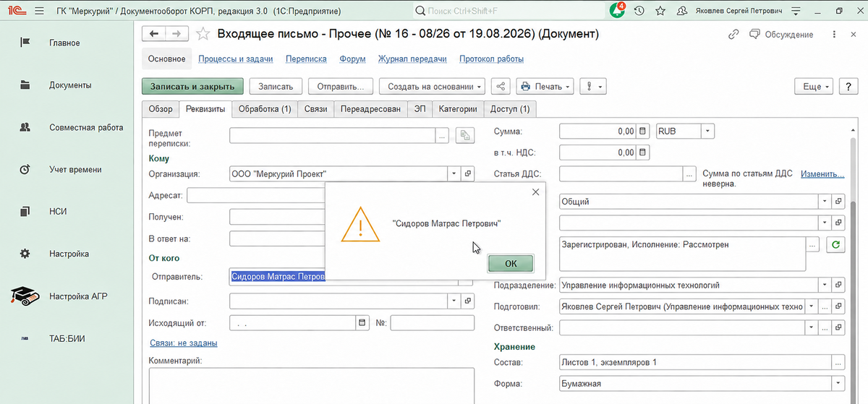Switch to the Категории tab

(459, 109)
